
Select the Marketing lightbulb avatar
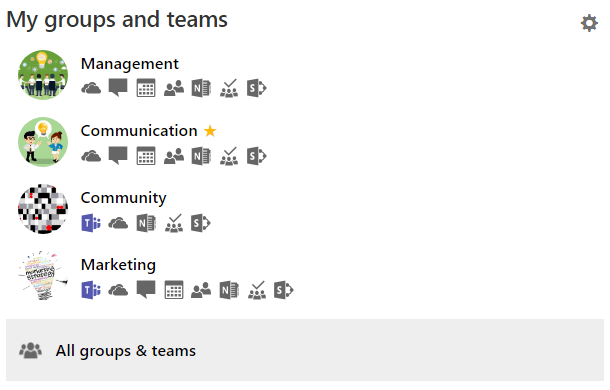click(43, 276)
